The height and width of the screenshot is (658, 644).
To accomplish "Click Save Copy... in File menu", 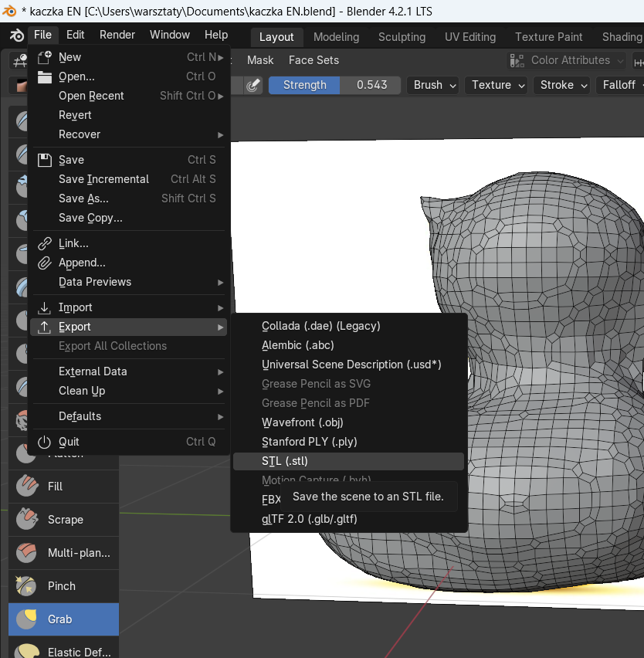I will pos(129,219).
